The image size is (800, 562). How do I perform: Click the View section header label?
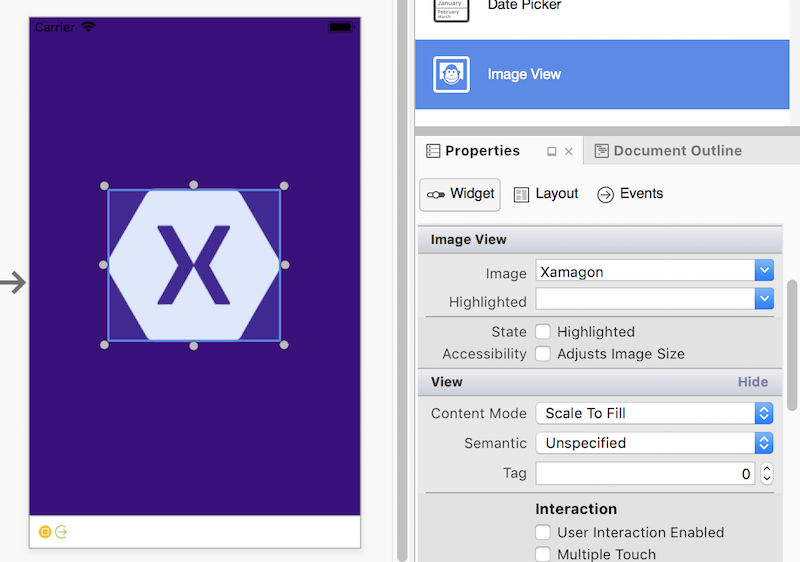[446, 382]
